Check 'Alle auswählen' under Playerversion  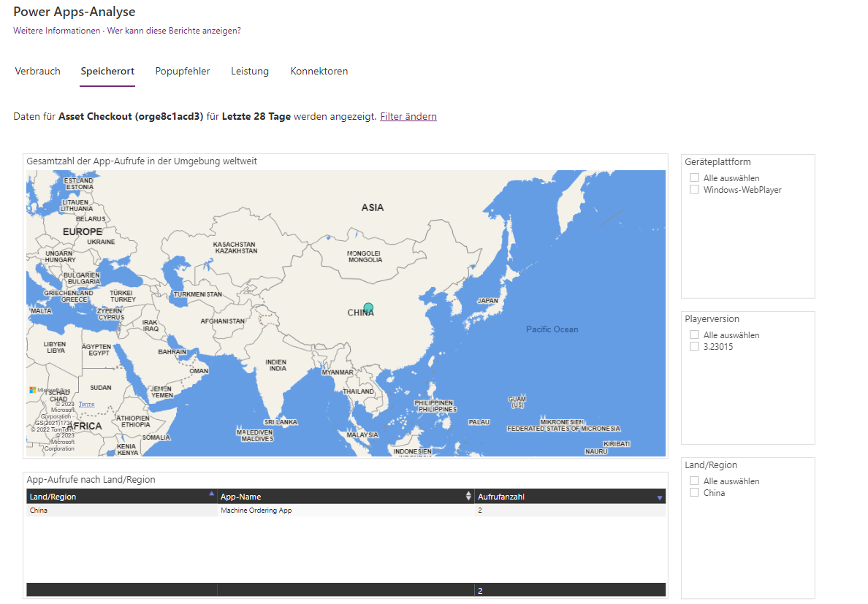click(x=694, y=335)
